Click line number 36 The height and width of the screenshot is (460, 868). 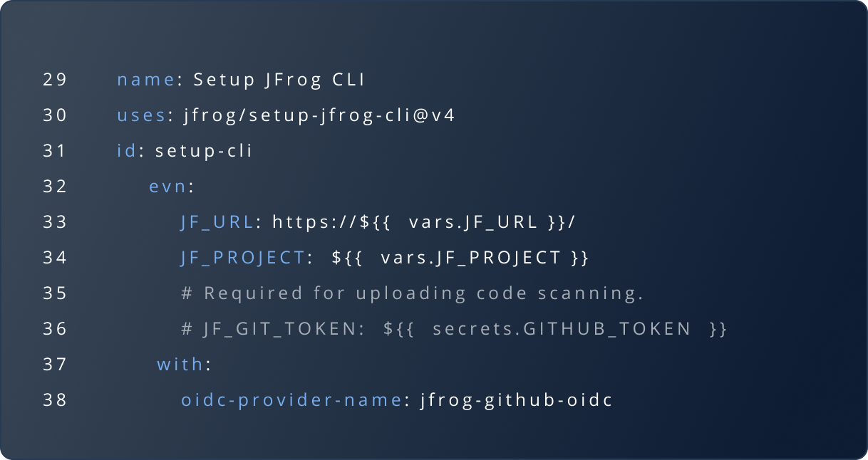coord(54,329)
